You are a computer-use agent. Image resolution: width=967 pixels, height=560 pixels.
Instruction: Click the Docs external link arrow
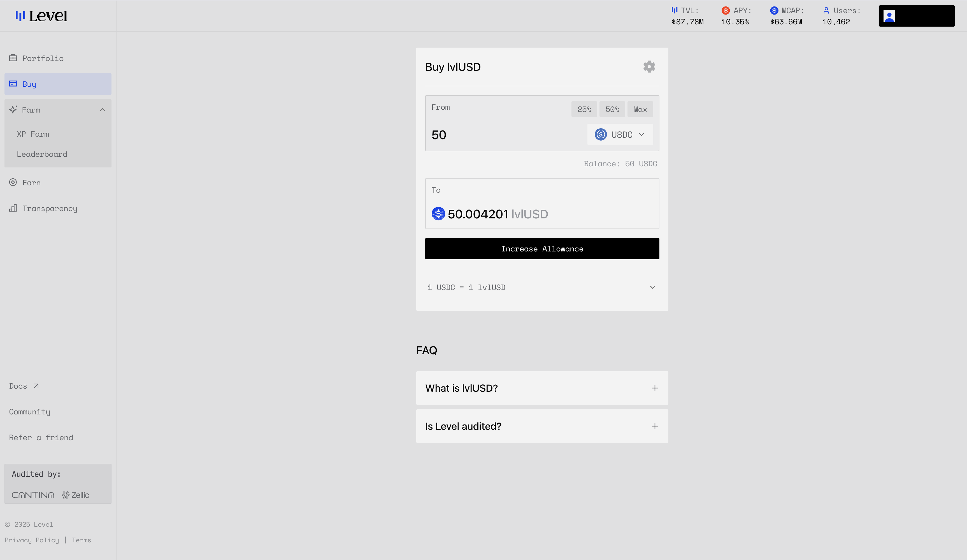pyautogui.click(x=36, y=386)
